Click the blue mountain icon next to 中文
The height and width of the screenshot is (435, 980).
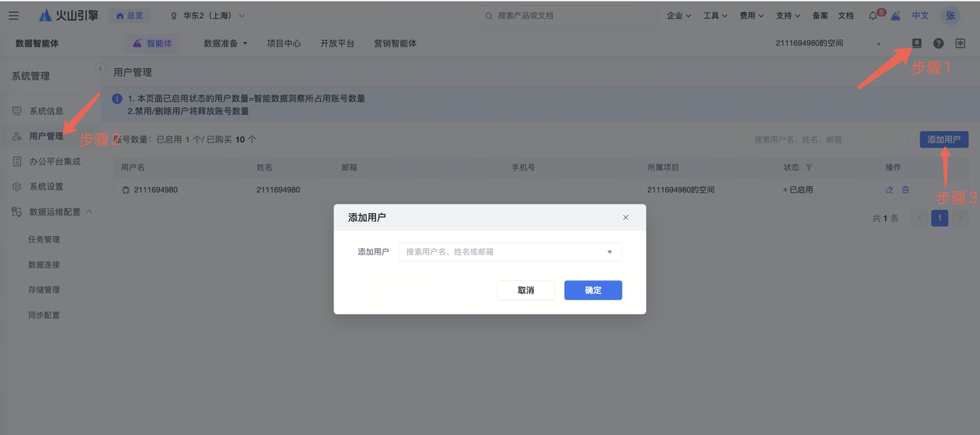tap(895, 15)
